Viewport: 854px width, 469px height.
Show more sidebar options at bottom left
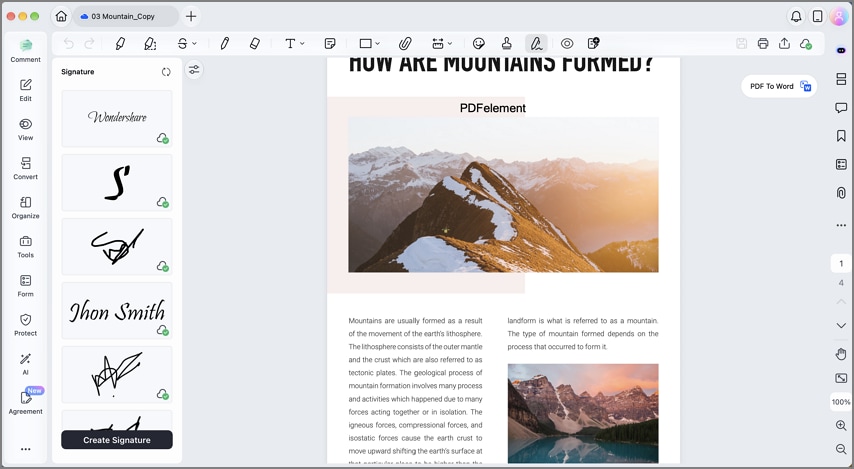[26, 449]
